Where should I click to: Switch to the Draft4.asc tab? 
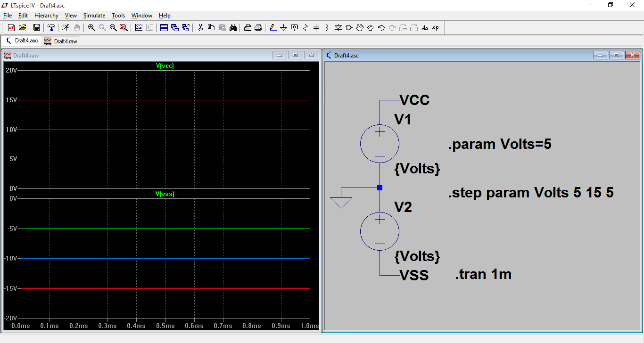click(x=22, y=41)
